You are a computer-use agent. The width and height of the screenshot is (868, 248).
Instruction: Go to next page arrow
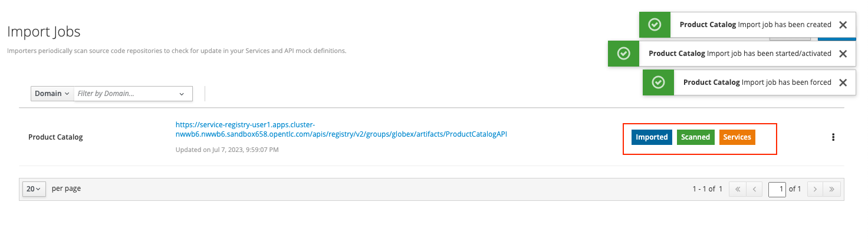tap(815, 189)
